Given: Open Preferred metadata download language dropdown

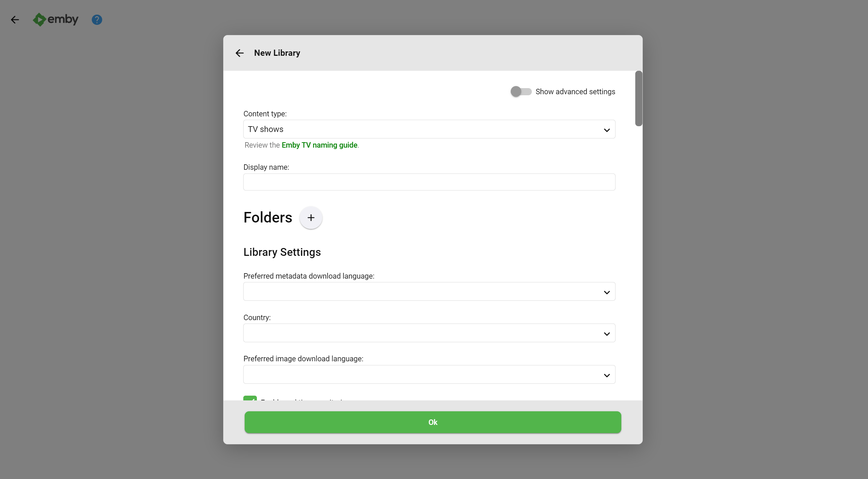Looking at the screenshot, I should coord(429,292).
